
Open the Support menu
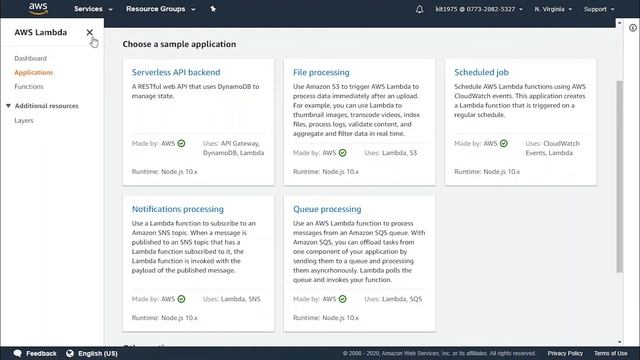(x=599, y=9)
